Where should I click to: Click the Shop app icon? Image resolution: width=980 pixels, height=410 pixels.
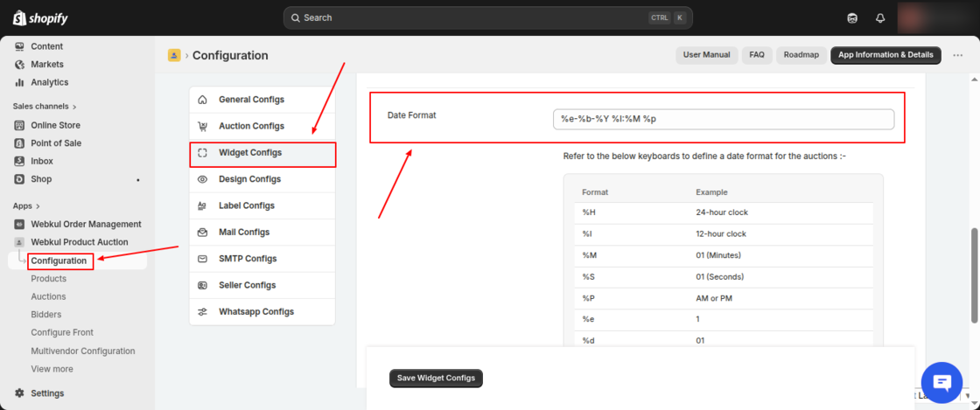tap(19, 179)
